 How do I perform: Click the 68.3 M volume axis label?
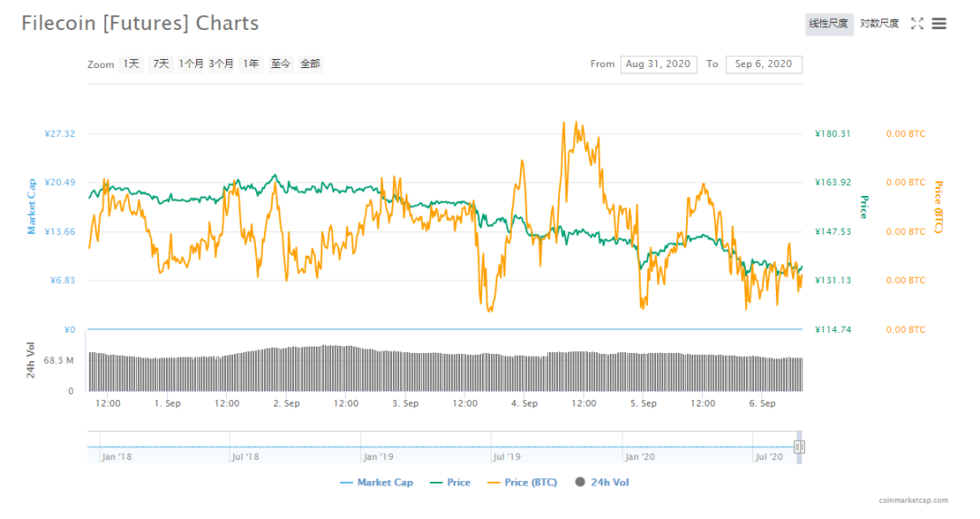(x=59, y=361)
